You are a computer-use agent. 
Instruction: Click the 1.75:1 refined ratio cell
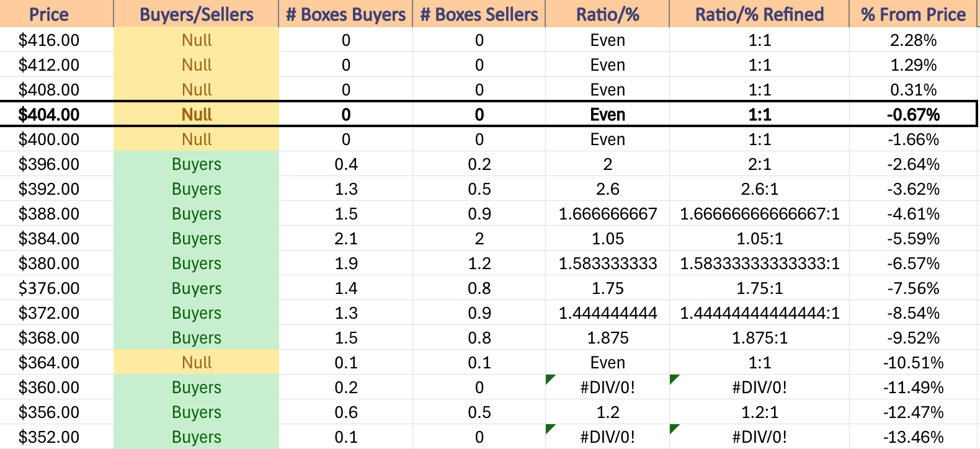[759, 288]
